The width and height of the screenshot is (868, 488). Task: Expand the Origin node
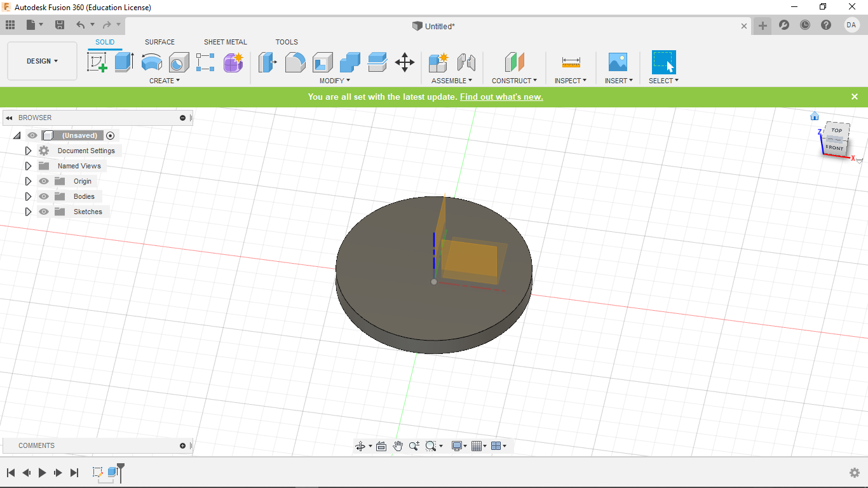28,181
